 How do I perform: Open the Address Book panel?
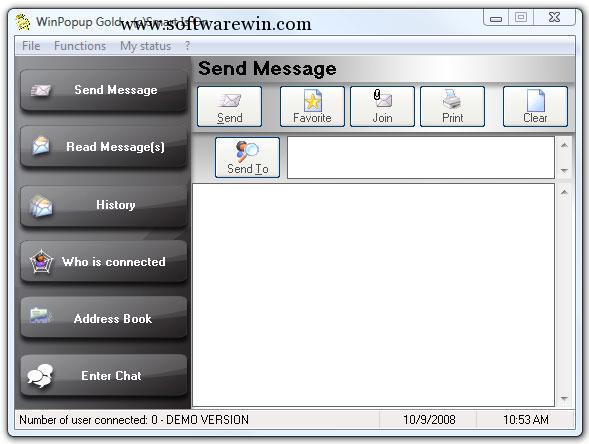point(104,319)
